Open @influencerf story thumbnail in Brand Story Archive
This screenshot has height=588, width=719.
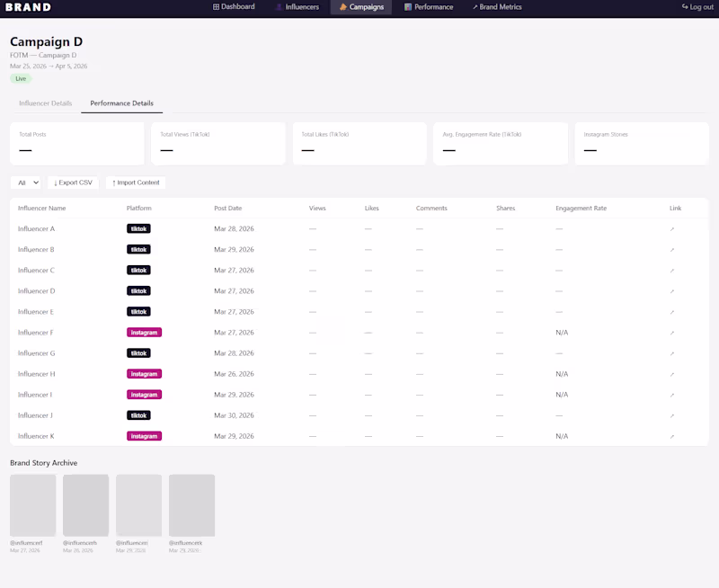[32, 503]
